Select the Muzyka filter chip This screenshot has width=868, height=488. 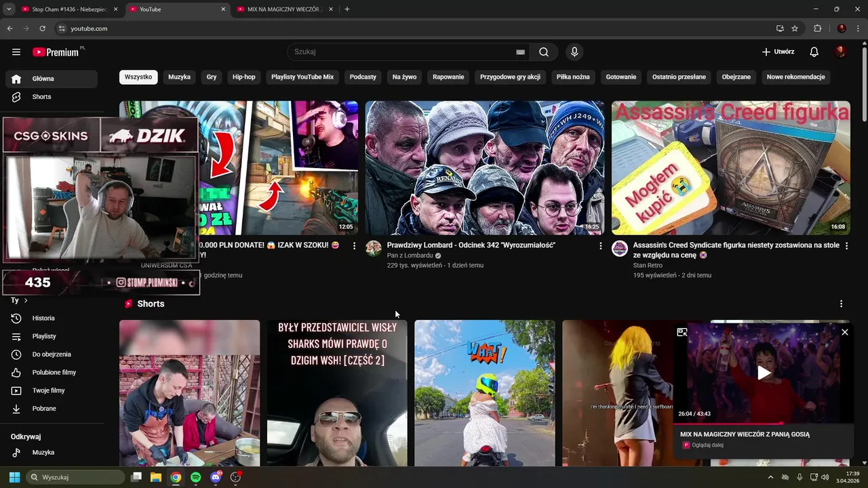(x=179, y=77)
